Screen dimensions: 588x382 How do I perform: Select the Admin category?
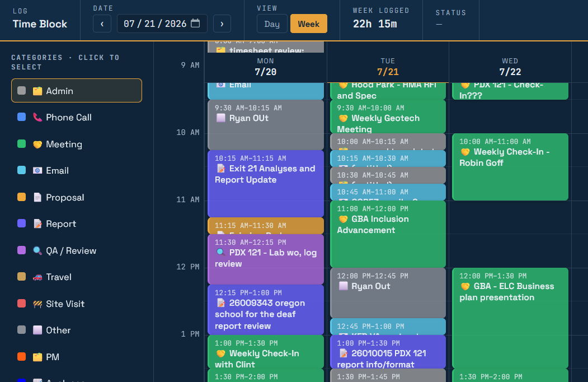(x=77, y=91)
